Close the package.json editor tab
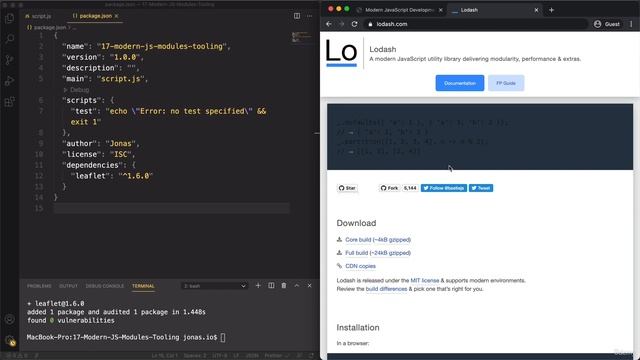This screenshot has height=360, width=640. click(x=116, y=16)
